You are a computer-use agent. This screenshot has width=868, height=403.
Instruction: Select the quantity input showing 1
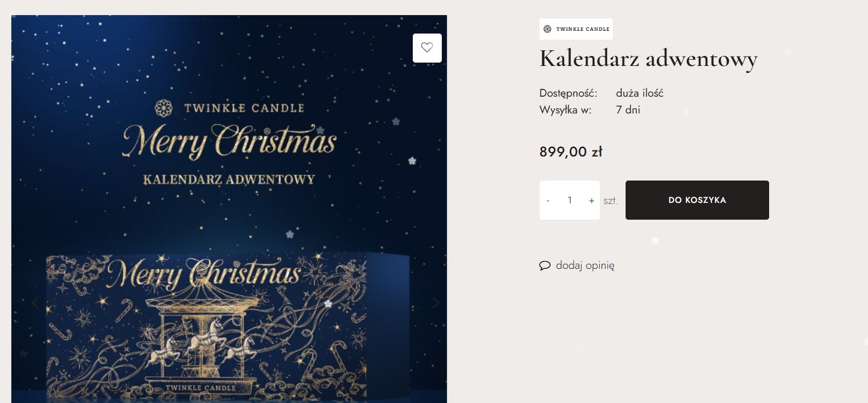570,200
